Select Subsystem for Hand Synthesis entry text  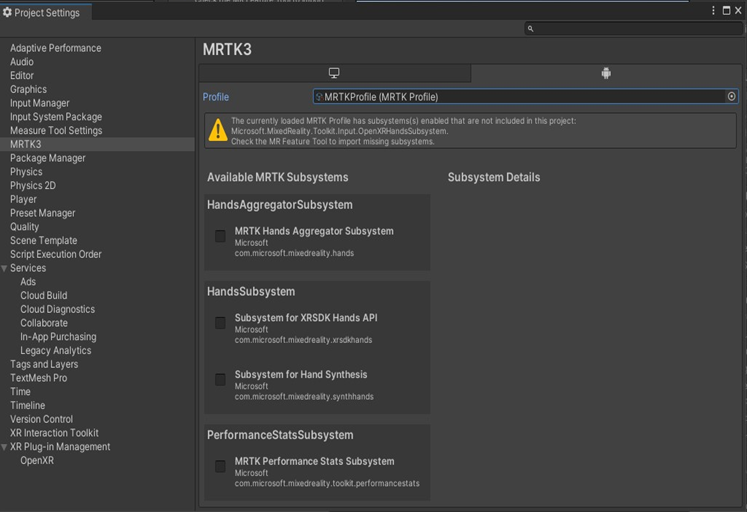click(x=301, y=375)
